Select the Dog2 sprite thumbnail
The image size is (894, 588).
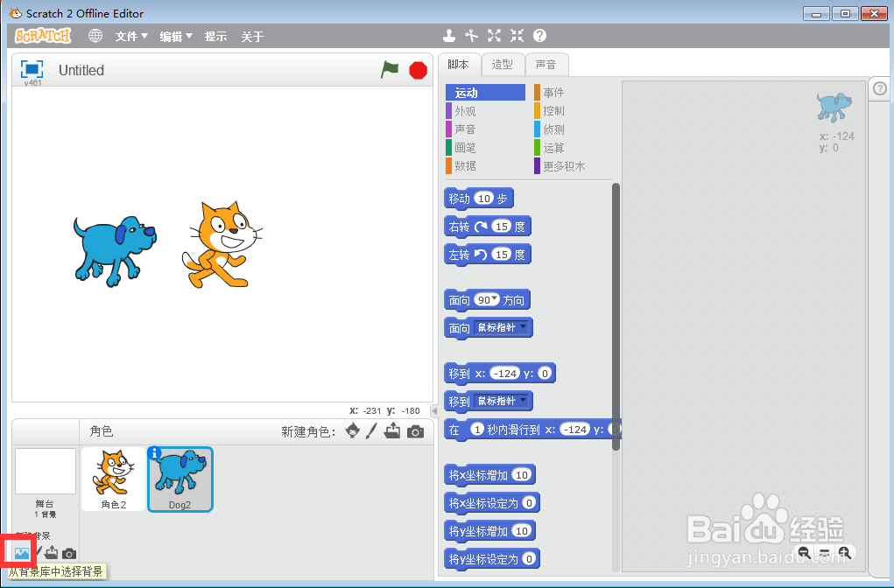pyautogui.click(x=180, y=479)
